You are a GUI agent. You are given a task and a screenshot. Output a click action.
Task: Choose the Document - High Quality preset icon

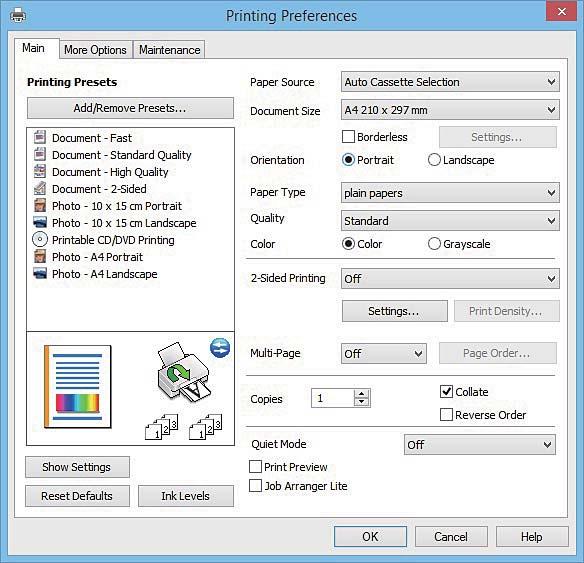pyautogui.click(x=40, y=171)
